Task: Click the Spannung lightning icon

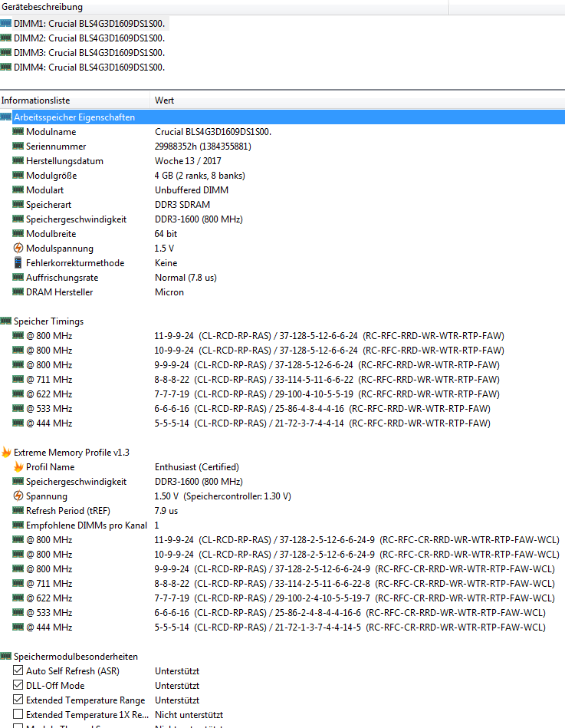Action: (18, 496)
